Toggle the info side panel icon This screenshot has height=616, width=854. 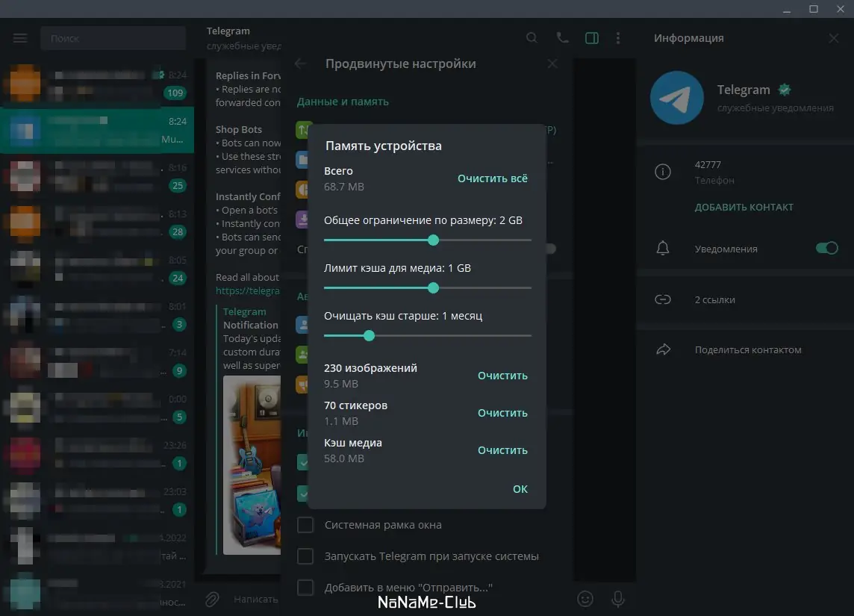click(x=591, y=37)
